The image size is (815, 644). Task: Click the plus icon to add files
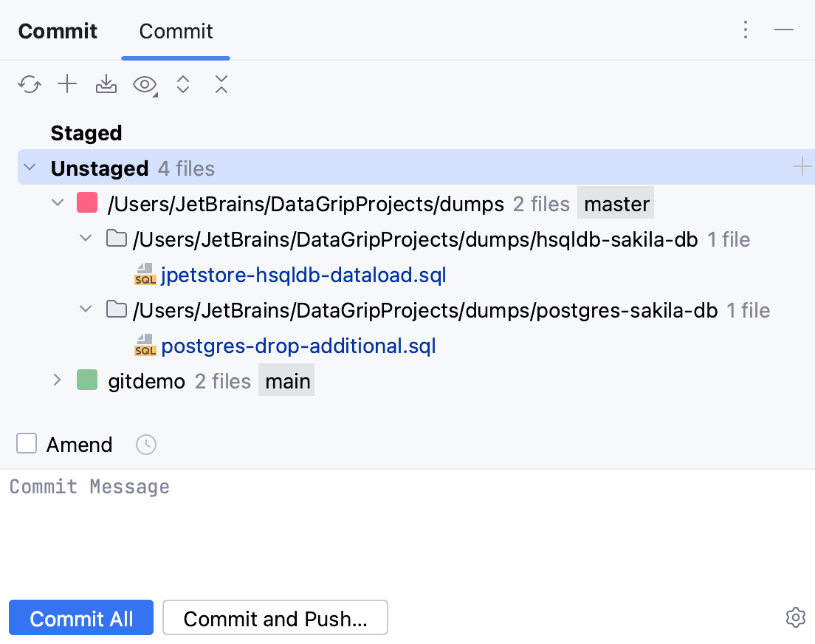click(67, 84)
